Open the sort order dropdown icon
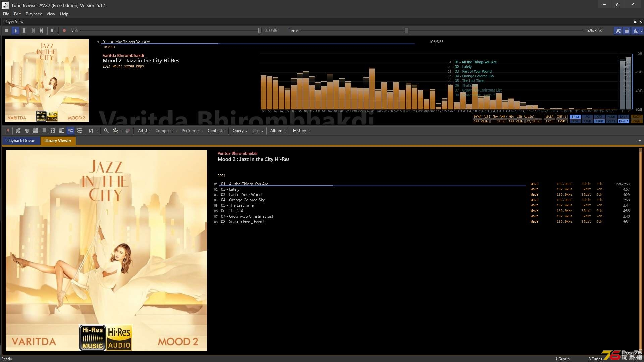This screenshot has width=644, height=362. (x=93, y=131)
